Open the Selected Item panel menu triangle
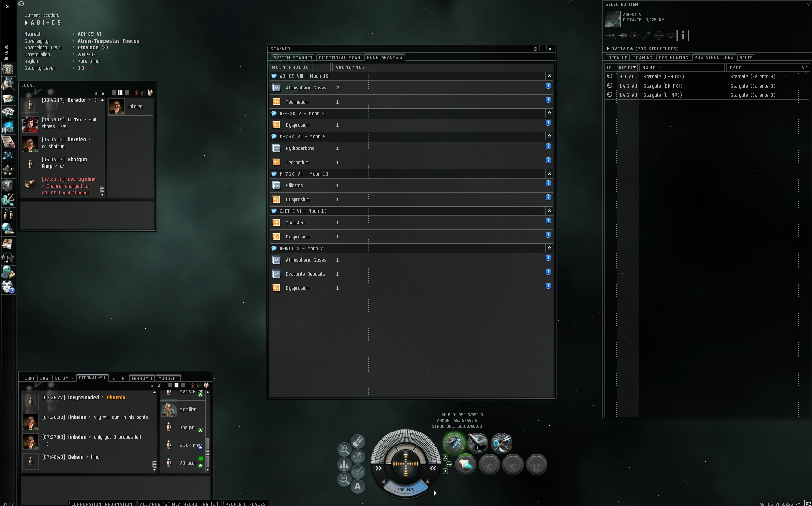 pos(808,4)
